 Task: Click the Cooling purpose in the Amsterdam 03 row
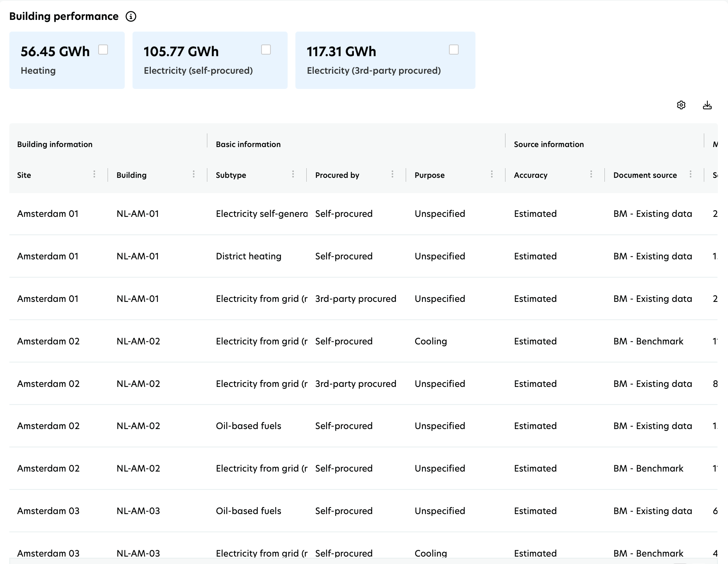431,553
